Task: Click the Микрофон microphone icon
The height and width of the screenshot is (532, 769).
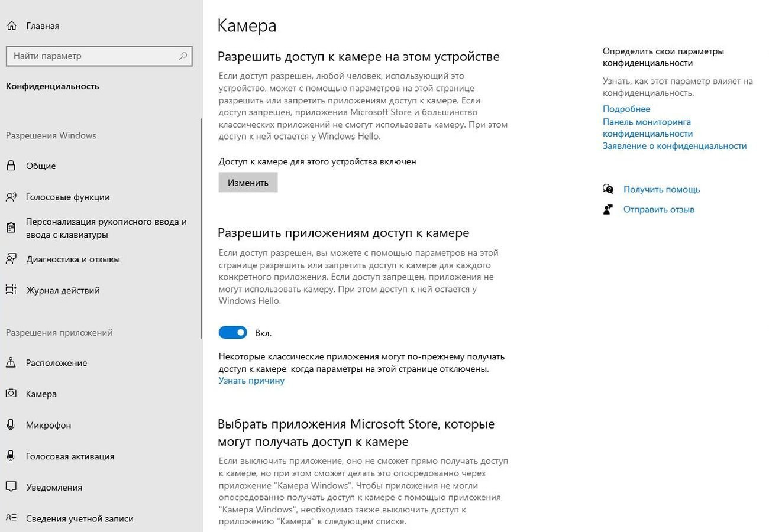Action: point(11,425)
